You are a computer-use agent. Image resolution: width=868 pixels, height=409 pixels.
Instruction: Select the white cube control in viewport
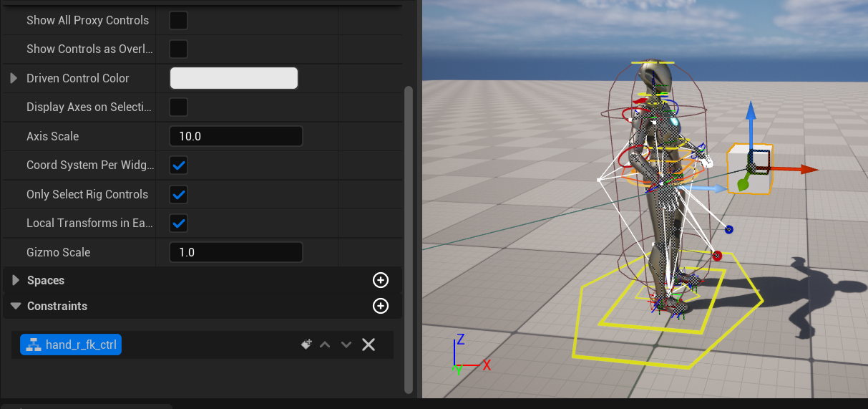(749, 170)
